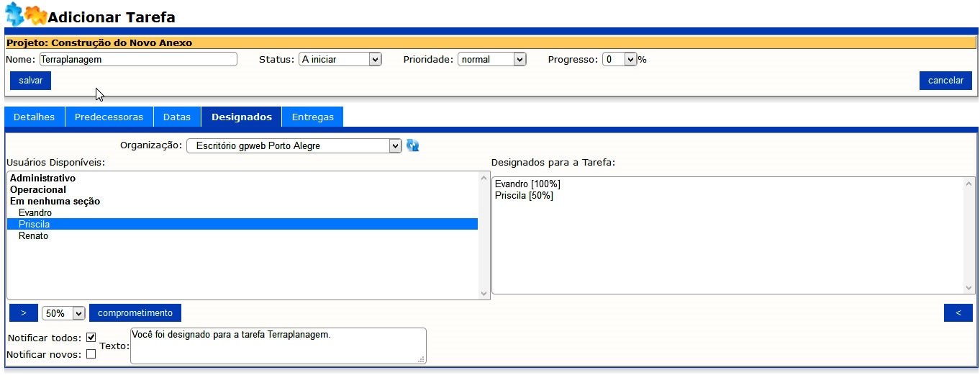980x383 pixels.
Task: Select Renato in available users list
Action: (x=33, y=236)
